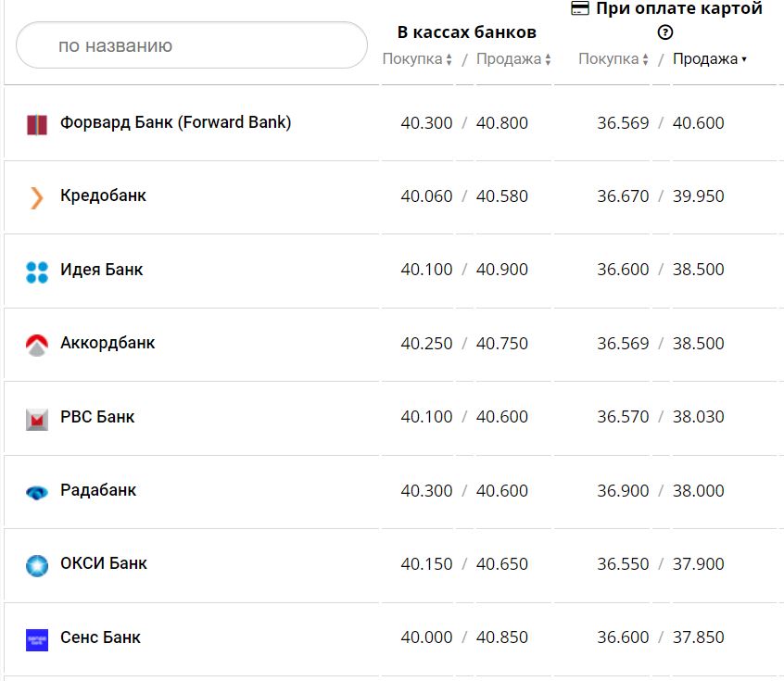Viewport: 784px width, 681px height.
Task: Click the Kredobank orange chevron logo
Action: click(x=37, y=197)
